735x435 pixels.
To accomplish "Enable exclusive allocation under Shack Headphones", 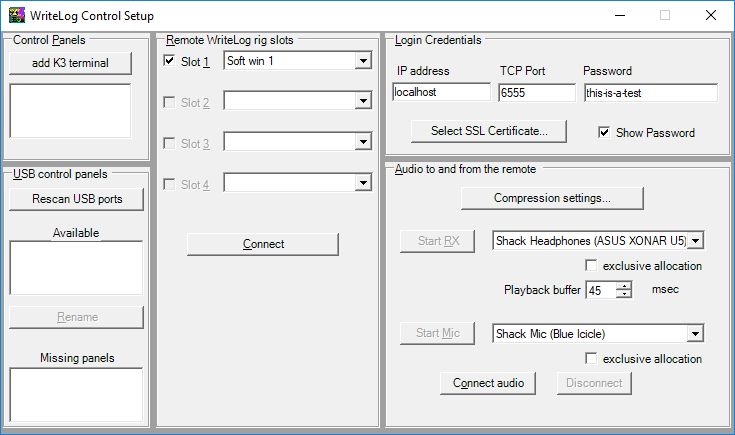I will tap(591, 265).
